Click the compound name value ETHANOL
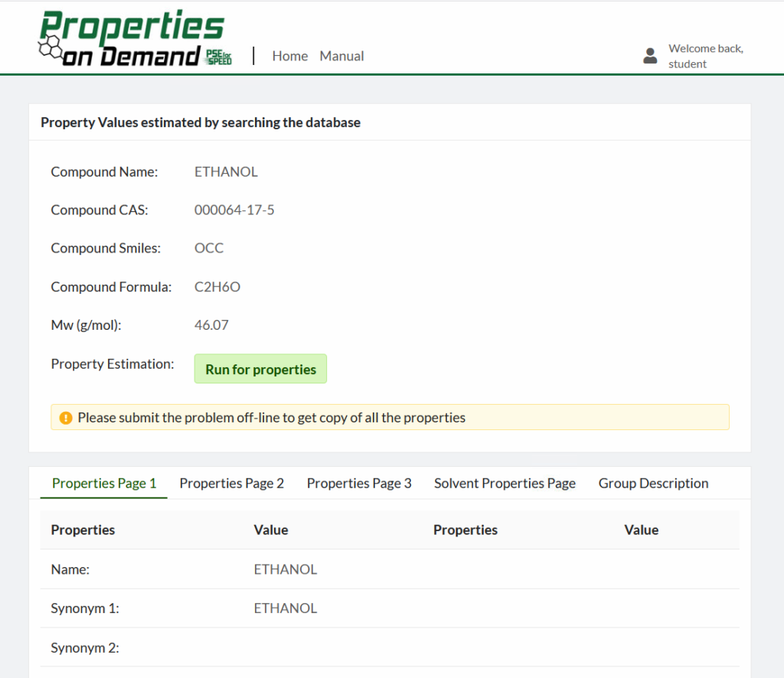The width and height of the screenshot is (784, 678). coord(226,172)
